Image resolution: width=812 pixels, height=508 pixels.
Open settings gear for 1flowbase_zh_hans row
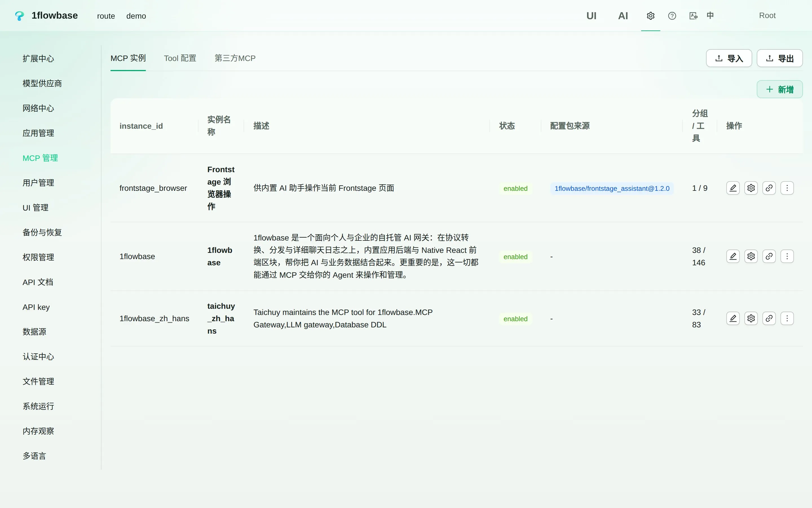click(751, 318)
